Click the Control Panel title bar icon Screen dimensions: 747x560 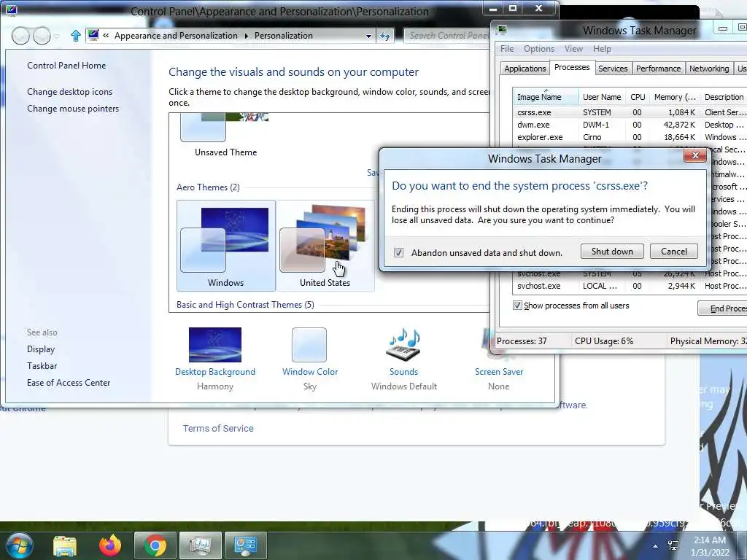(12, 9)
